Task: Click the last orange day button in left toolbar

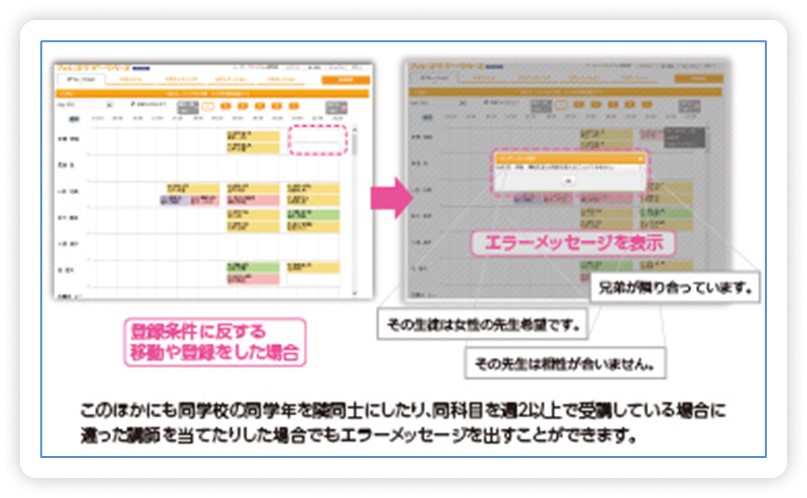Action: point(279,104)
